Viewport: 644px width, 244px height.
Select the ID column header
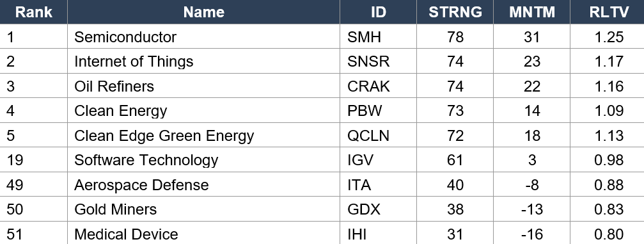coord(378,12)
